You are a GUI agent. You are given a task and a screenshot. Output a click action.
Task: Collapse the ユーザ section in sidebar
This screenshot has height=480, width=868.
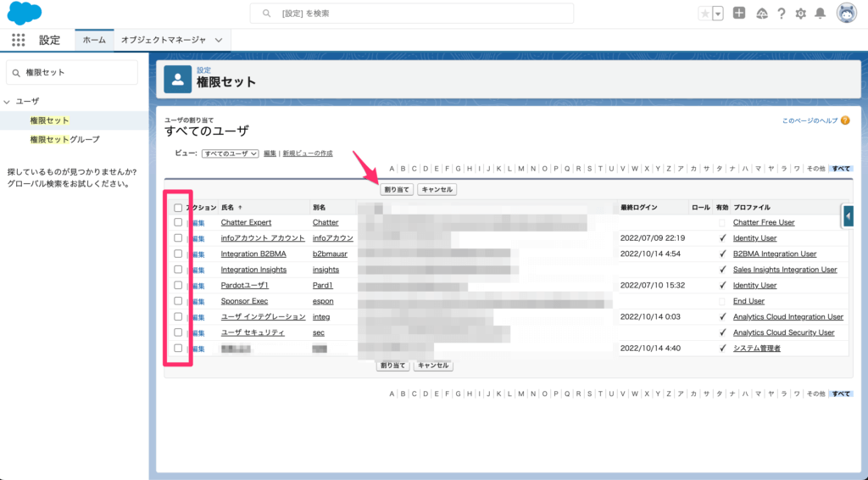coord(8,102)
